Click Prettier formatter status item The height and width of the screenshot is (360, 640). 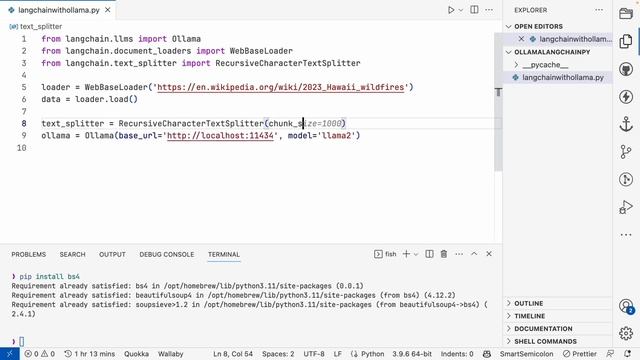click(580, 354)
